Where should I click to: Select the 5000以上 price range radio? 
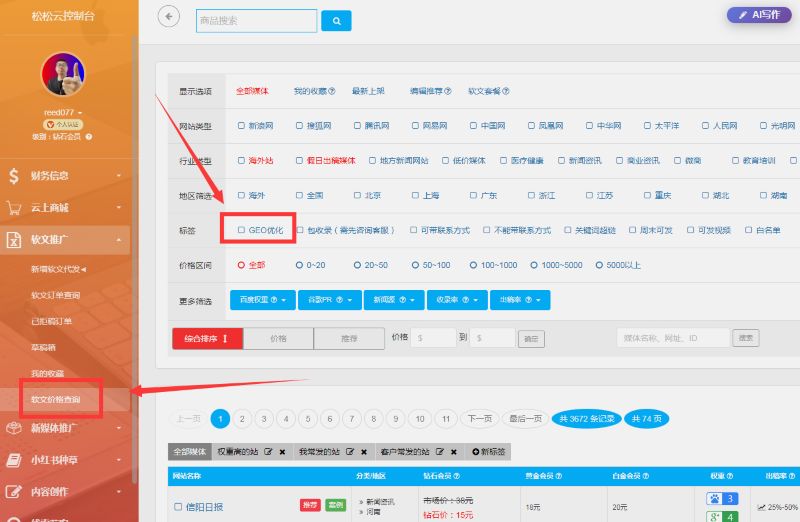599,265
